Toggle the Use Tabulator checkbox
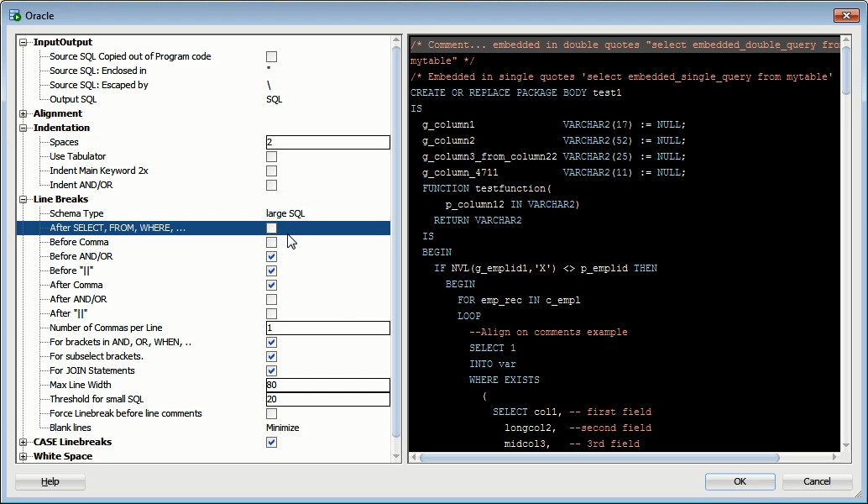The height and width of the screenshot is (504, 868). 271,157
